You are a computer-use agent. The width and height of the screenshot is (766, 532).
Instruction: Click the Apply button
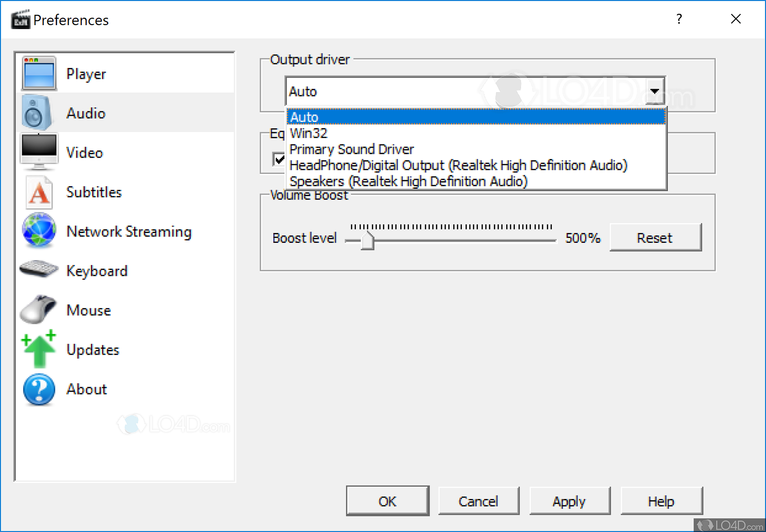[x=569, y=501]
